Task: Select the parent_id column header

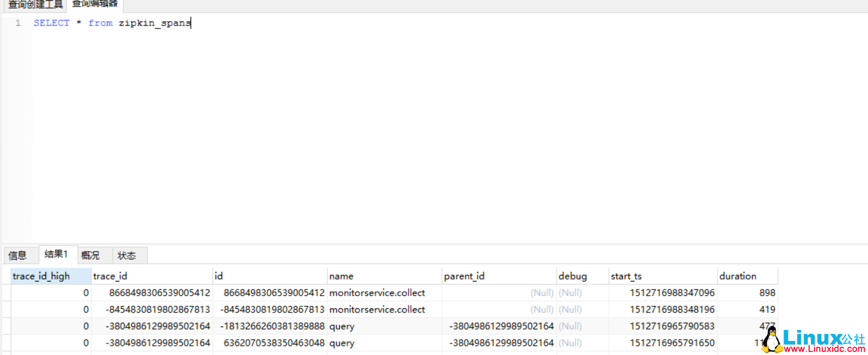Action: (x=464, y=276)
